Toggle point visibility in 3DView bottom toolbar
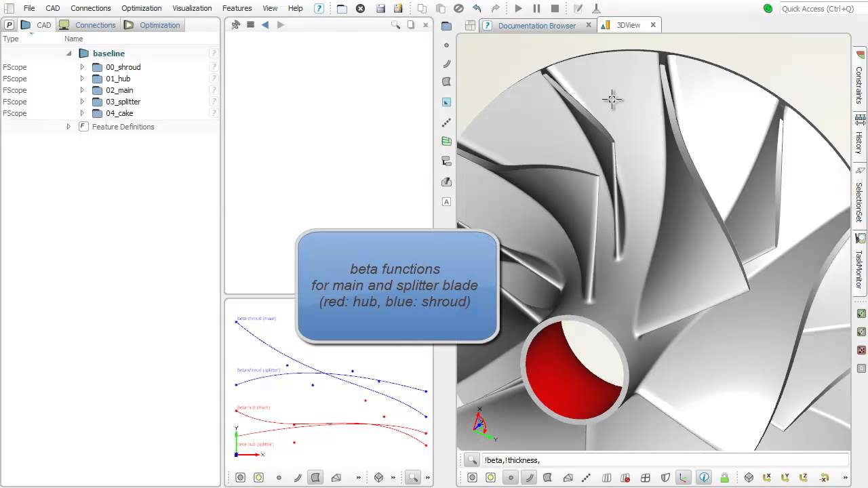 point(511,478)
